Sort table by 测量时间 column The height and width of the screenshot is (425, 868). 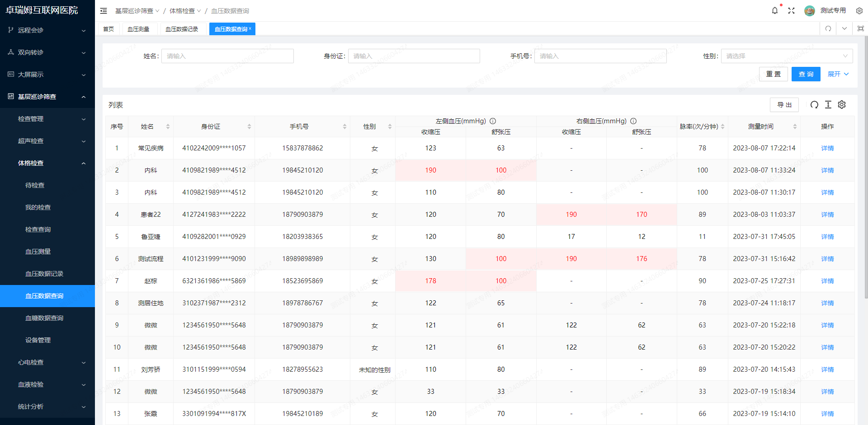pyautogui.click(x=795, y=126)
